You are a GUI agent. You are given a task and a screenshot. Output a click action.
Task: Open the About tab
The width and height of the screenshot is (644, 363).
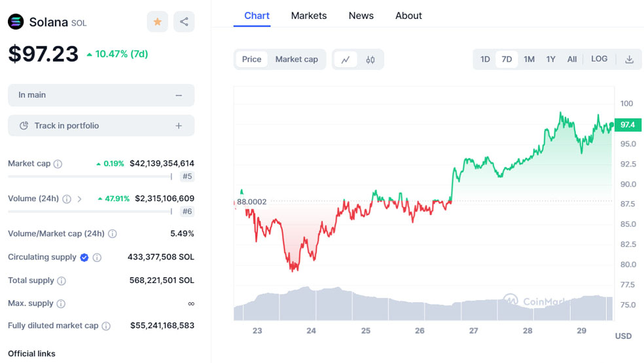[x=408, y=16]
